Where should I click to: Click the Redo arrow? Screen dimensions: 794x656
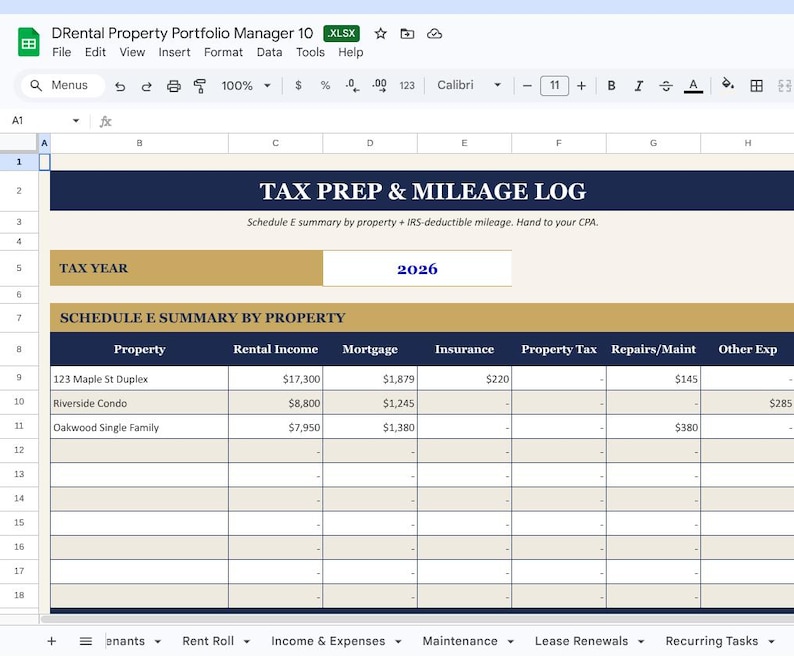[x=146, y=86]
